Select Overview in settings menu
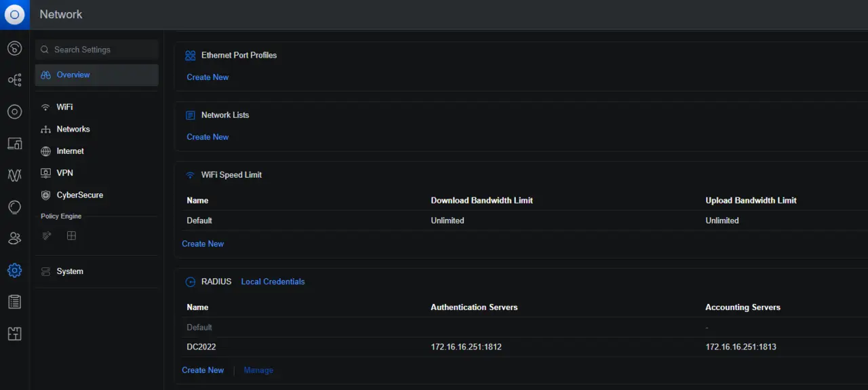The width and height of the screenshot is (868, 390). 97,75
